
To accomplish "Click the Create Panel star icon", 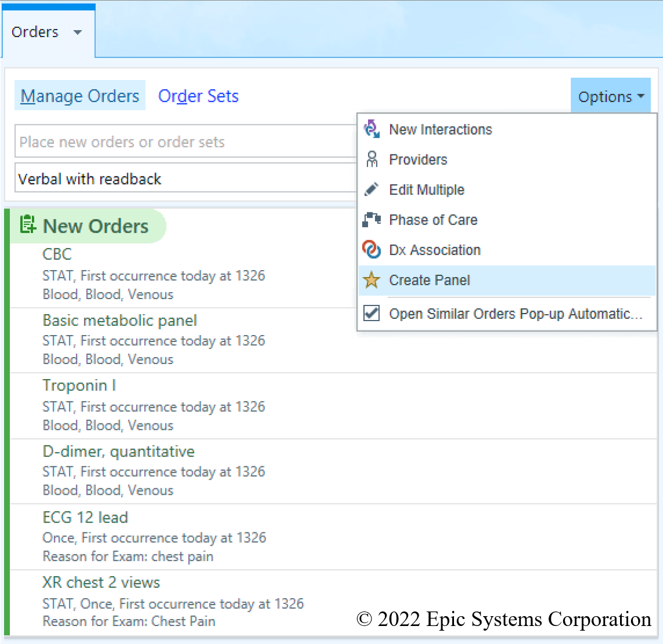I will click(x=372, y=280).
